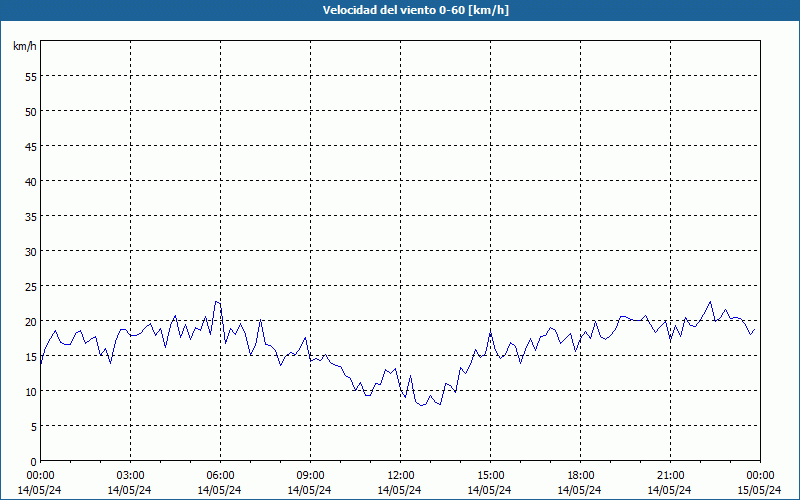Image resolution: width=800 pixels, height=500 pixels.
Task: Click the 15:00 time label
Action: [490, 476]
